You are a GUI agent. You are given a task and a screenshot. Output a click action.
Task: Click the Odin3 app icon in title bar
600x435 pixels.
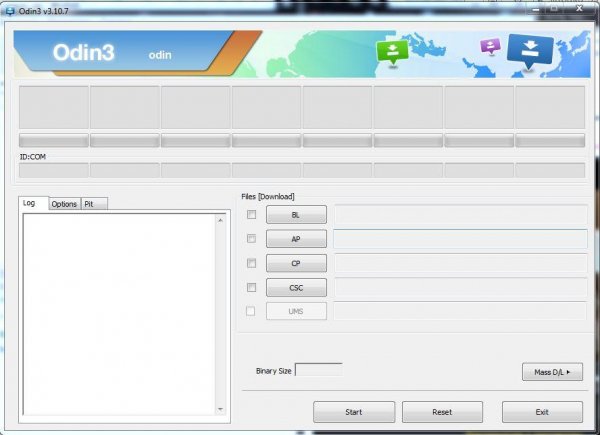click(10, 11)
